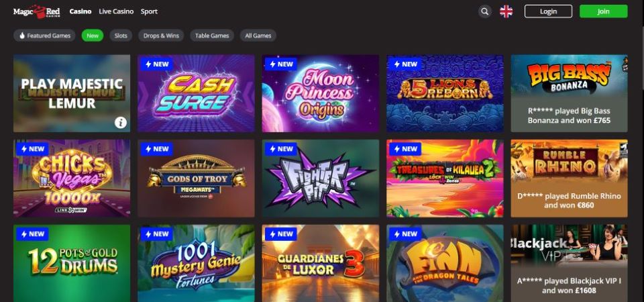644x302 pixels.
Task: Open the Moon Princess Origins game thumbnail
Action: click(321, 94)
